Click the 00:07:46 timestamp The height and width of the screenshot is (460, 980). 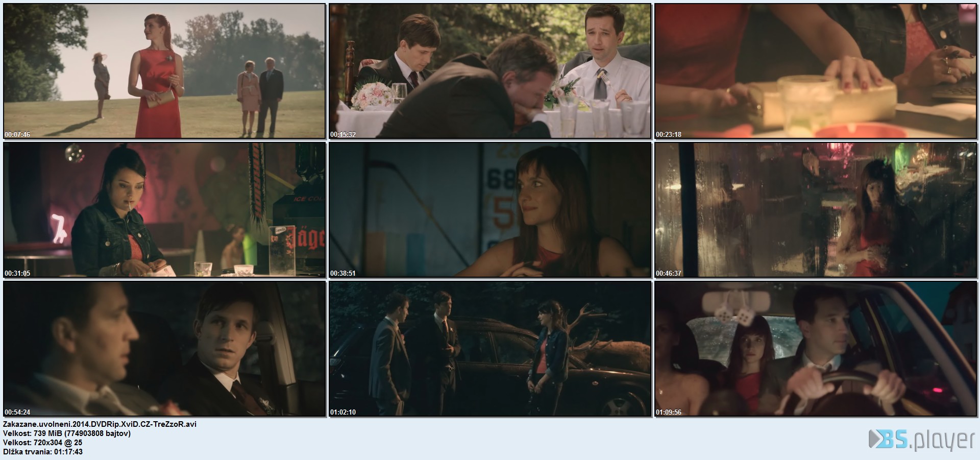[17, 135]
